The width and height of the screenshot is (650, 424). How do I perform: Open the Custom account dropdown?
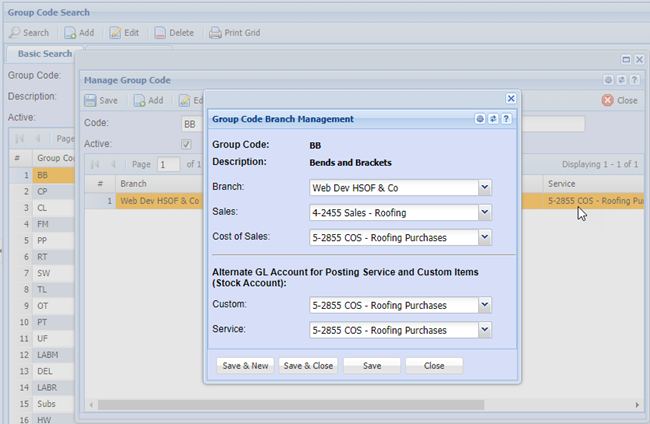click(484, 305)
